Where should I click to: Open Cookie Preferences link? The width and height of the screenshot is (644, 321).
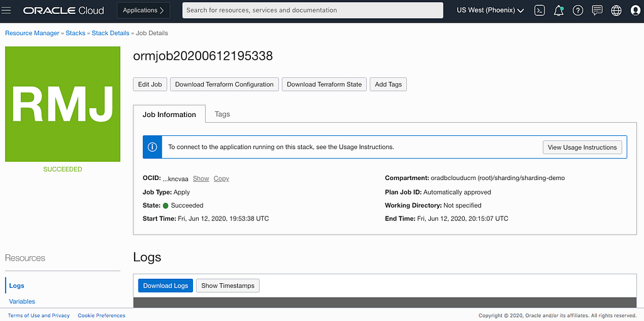101,315
